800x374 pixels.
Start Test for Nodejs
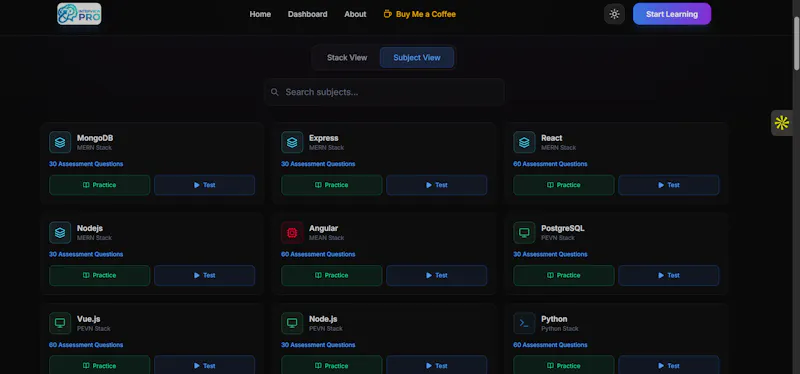(x=205, y=276)
